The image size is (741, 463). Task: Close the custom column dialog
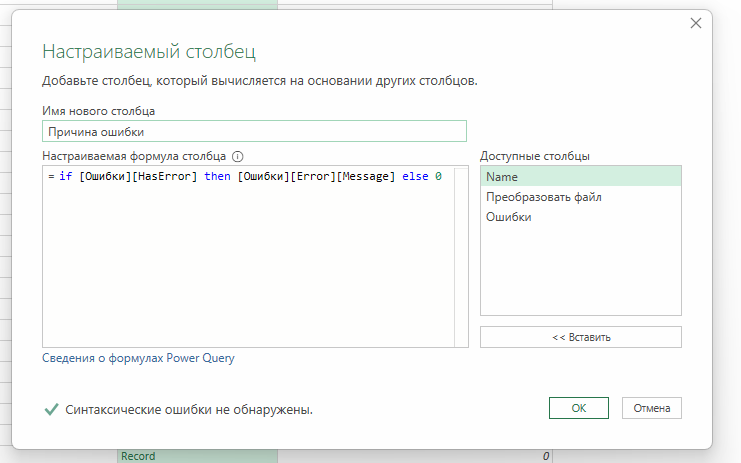(x=696, y=23)
